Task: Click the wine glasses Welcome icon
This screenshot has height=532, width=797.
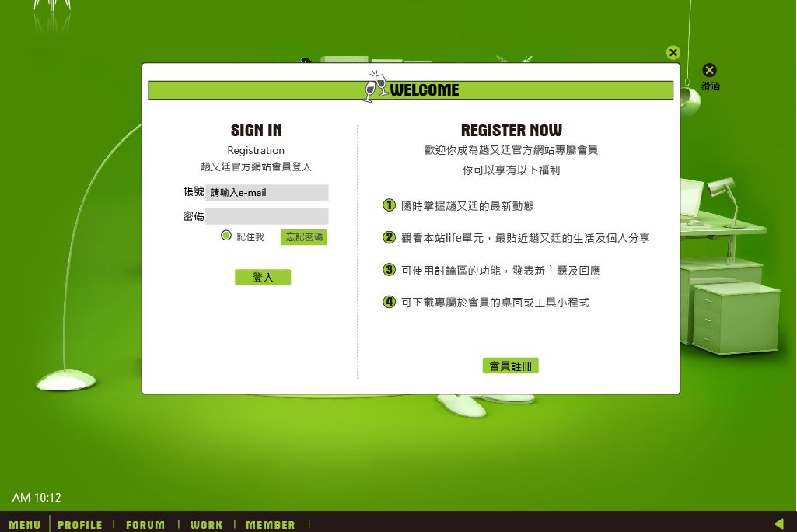Action: coord(376,86)
